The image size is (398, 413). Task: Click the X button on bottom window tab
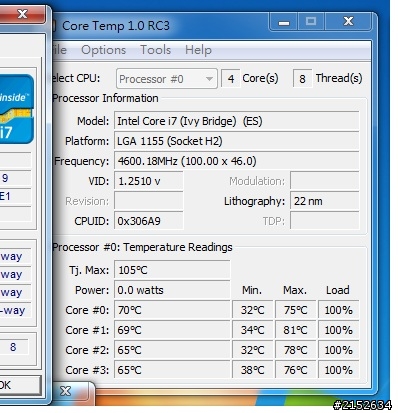point(65,391)
